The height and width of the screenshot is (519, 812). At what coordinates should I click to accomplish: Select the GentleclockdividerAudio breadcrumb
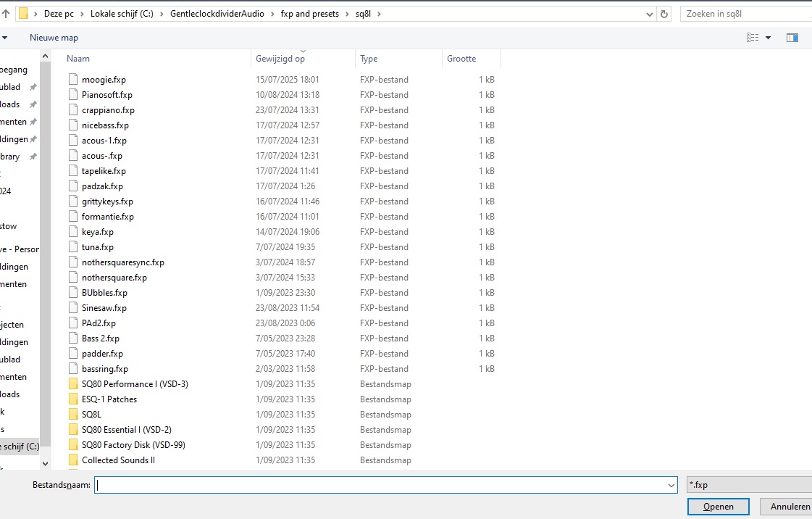(x=217, y=14)
